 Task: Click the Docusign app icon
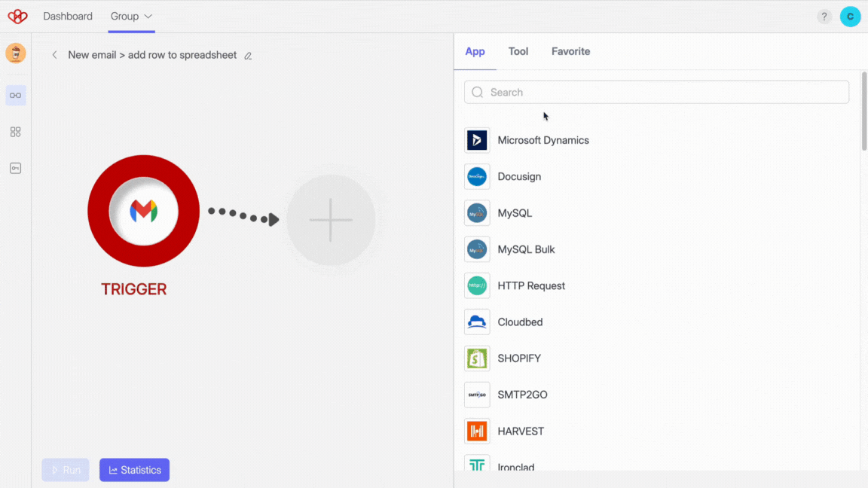click(x=477, y=177)
